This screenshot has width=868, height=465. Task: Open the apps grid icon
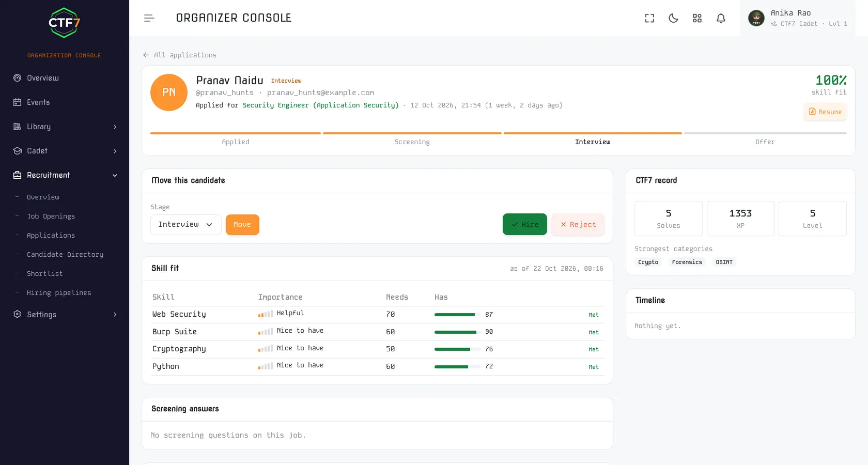tap(697, 18)
